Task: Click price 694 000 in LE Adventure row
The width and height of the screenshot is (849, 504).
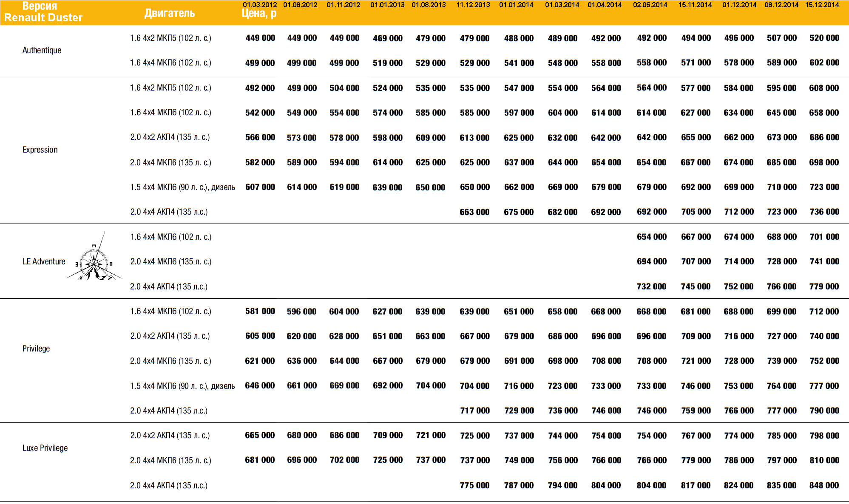Action: (652, 261)
